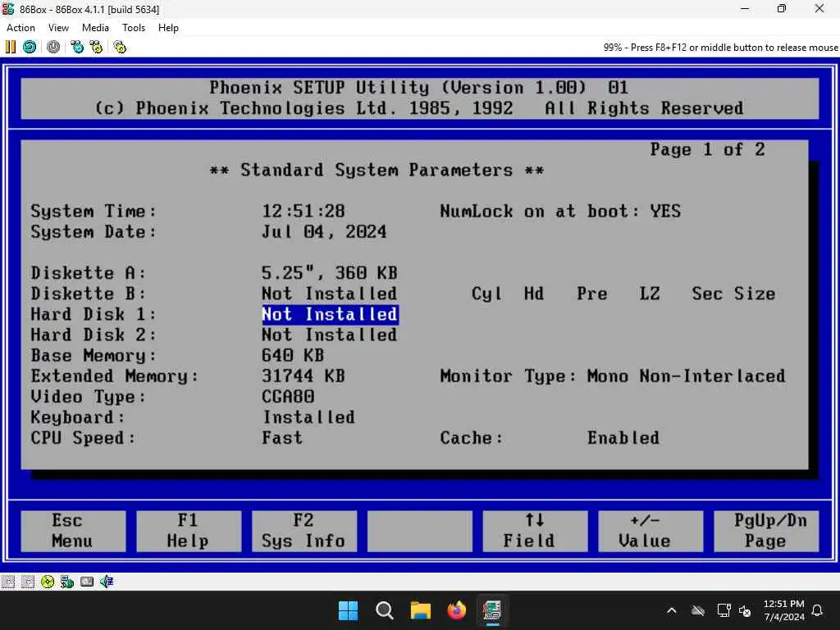The height and width of the screenshot is (630, 840).
Task: Click the arrows Field button
Action: point(535,531)
